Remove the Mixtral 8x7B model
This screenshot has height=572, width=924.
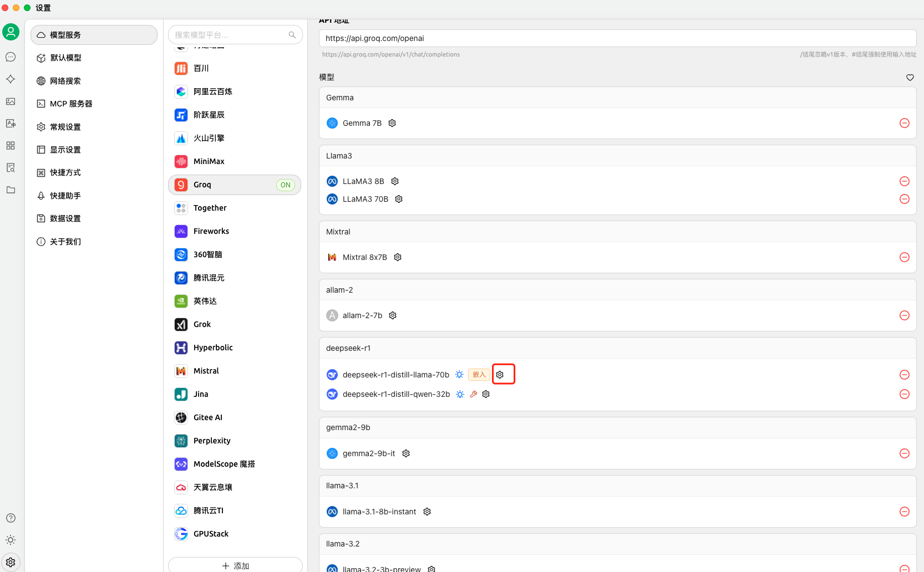[905, 257]
